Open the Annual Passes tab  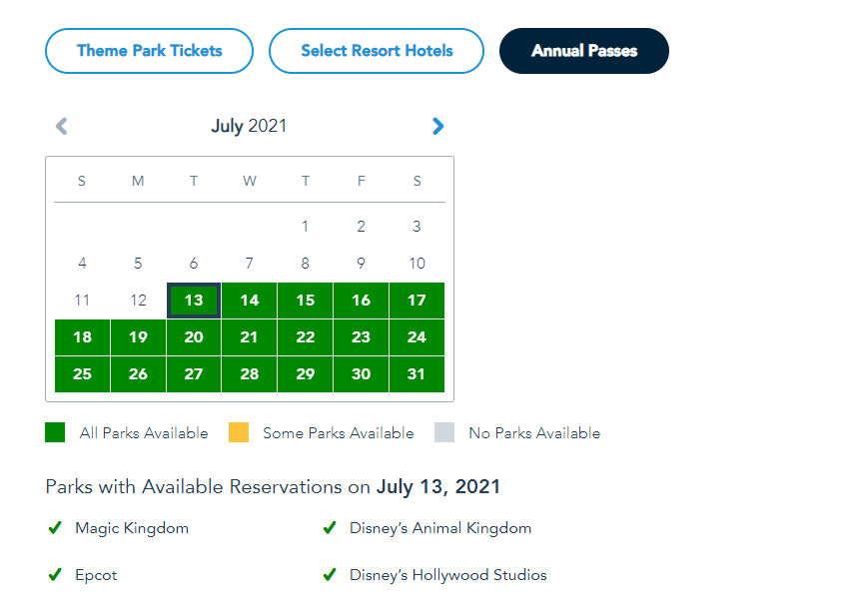coord(584,51)
